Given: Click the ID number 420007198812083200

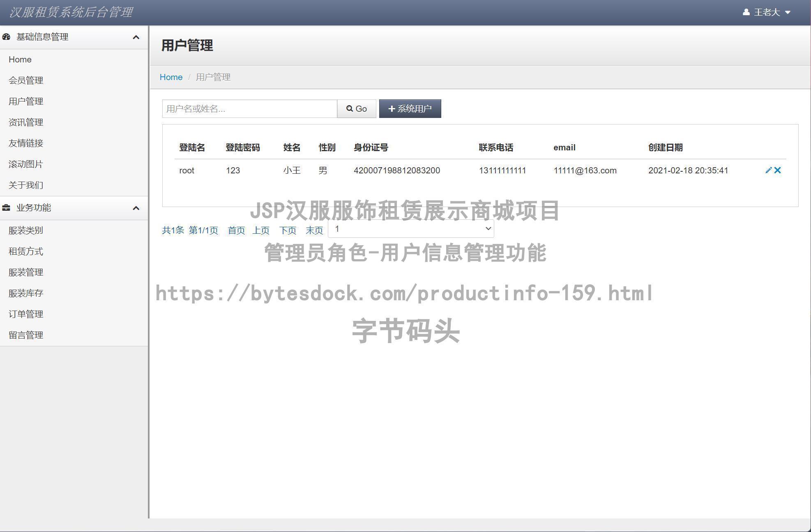Looking at the screenshot, I should click(397, 170).
